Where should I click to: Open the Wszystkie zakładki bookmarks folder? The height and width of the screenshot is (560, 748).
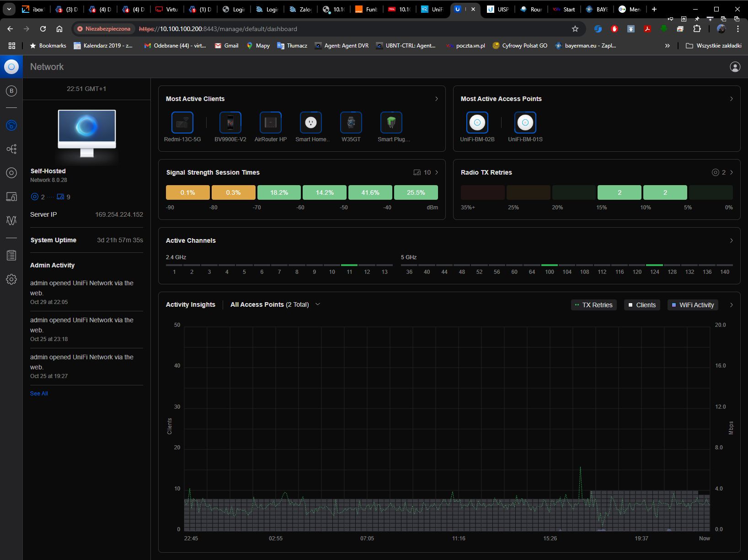(x=714, y=46)
